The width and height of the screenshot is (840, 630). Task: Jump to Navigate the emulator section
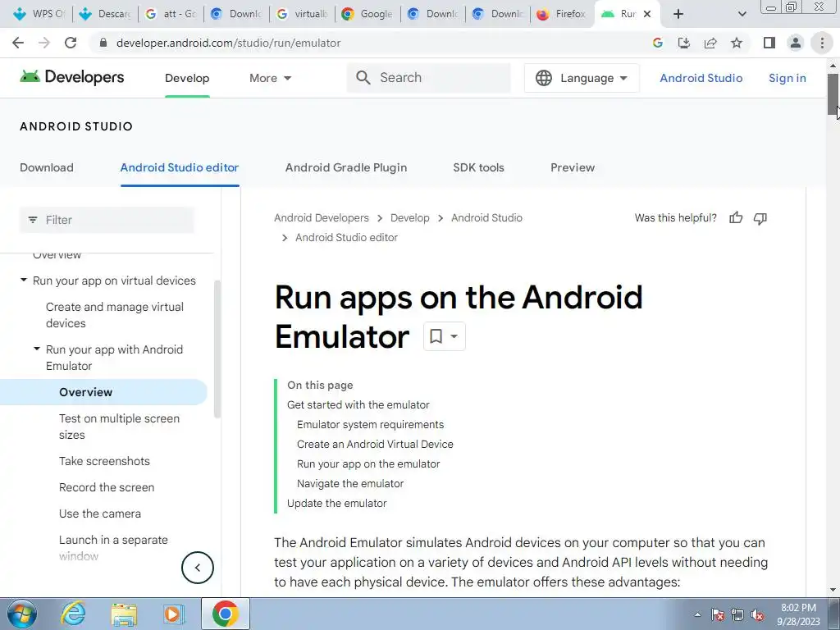coord(349,484)
